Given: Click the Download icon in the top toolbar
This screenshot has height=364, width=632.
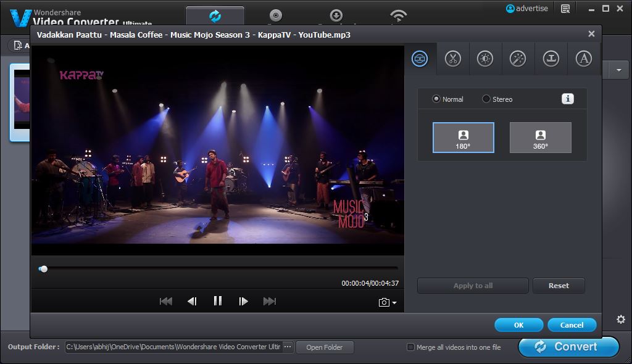Looking at the screenshot, I should [x=336, y=14].
